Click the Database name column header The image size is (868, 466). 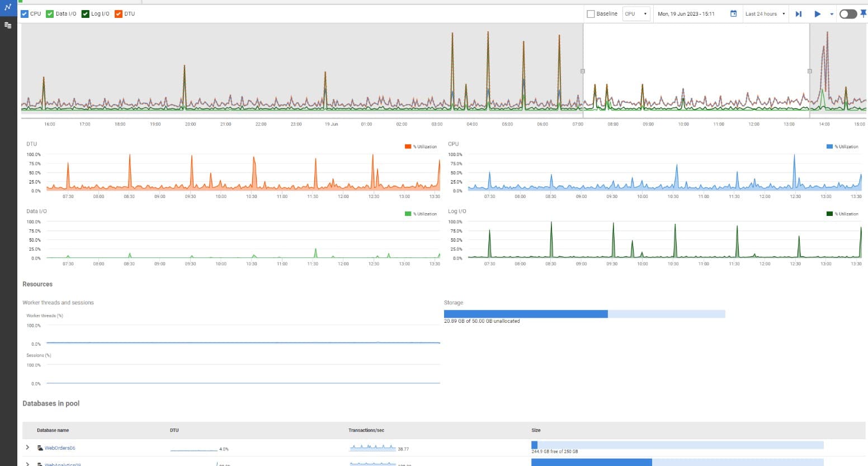pos(53,430)
